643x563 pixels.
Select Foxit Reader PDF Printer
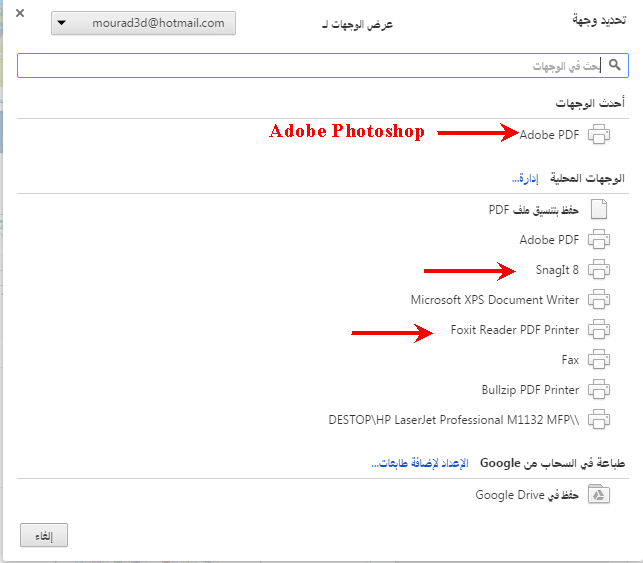515,330
